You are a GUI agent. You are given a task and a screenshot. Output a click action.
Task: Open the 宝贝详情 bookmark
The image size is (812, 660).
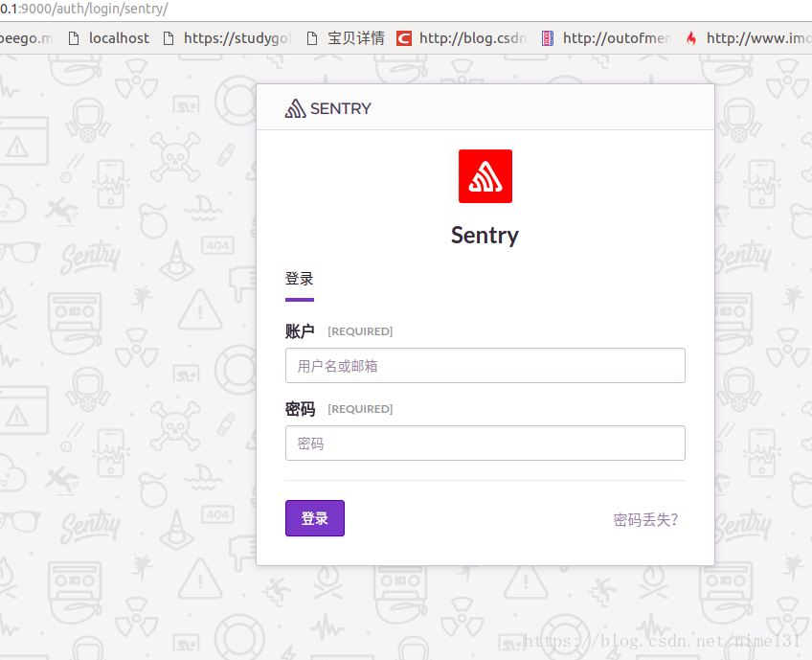pos(346,38)
